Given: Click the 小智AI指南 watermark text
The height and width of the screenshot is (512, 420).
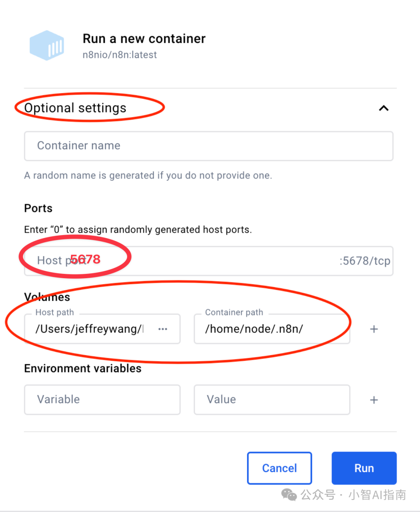Looking at the screenshot, I should click(377, 494).
